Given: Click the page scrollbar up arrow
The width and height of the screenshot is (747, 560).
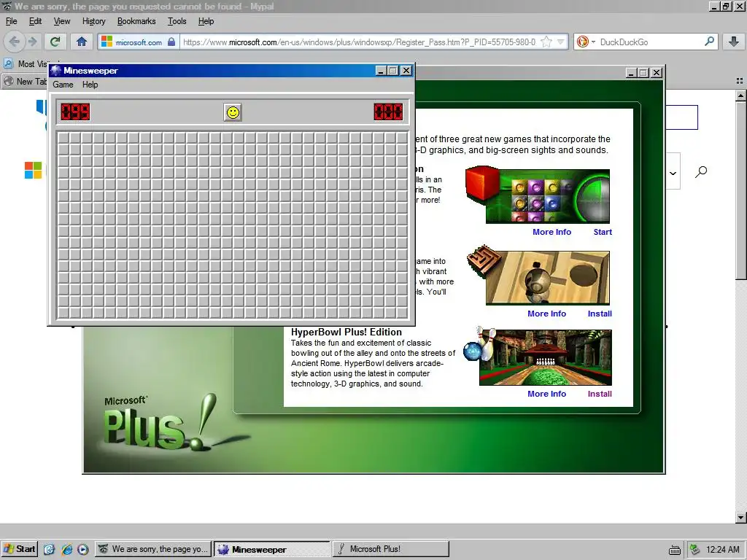Looking at the screenshot, I should [740, 96].
